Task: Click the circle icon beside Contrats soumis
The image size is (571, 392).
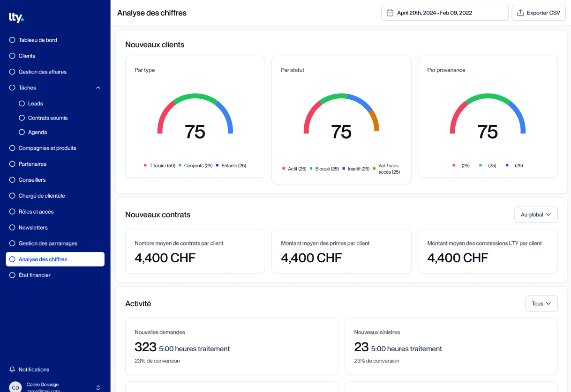Action: (22, 118)
